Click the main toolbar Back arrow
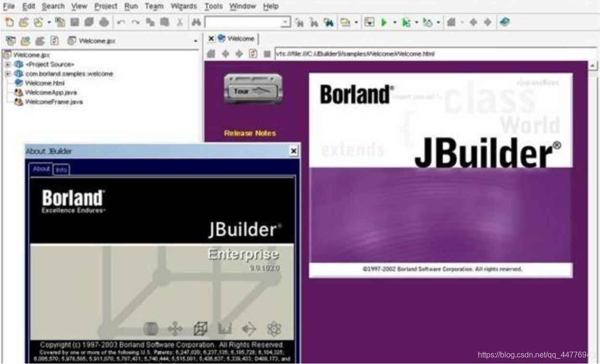The image size is (600, 364). [x=474, y=22]
